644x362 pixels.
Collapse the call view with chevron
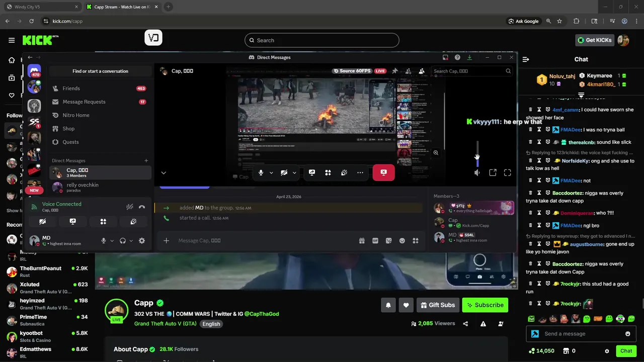pyautogui.click(x=164, y=172)
